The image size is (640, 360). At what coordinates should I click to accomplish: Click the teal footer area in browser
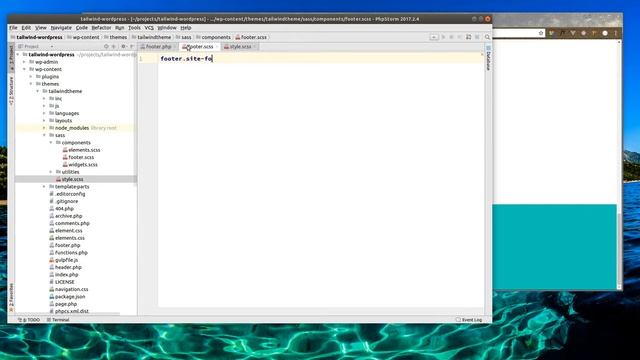554,247
